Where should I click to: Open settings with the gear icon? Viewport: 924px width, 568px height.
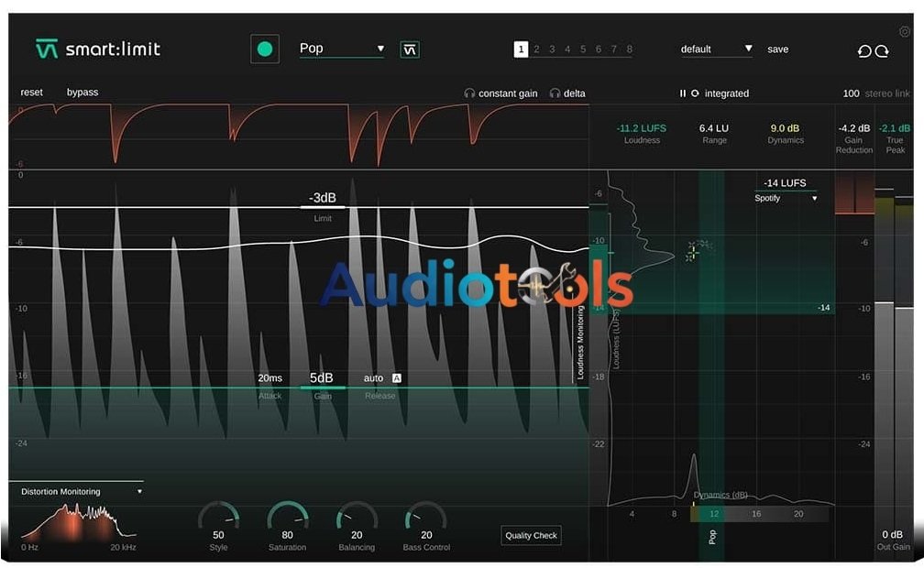(905, 31)
